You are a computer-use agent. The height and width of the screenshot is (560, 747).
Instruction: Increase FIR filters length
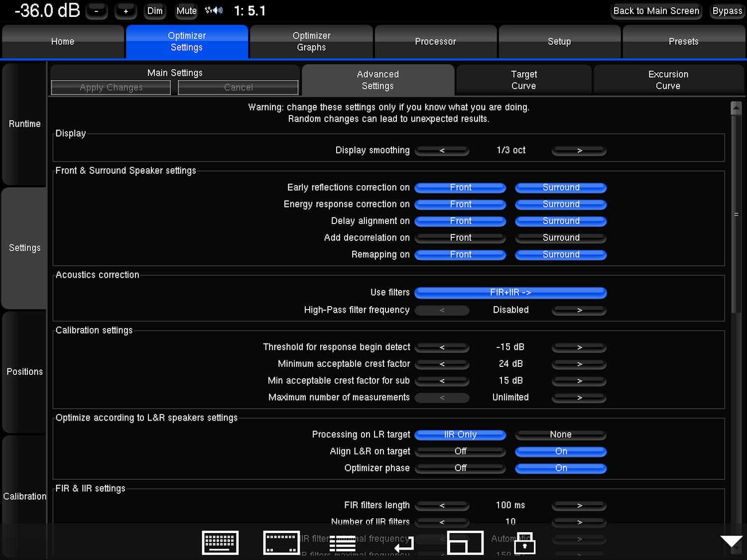click(579, 506)
